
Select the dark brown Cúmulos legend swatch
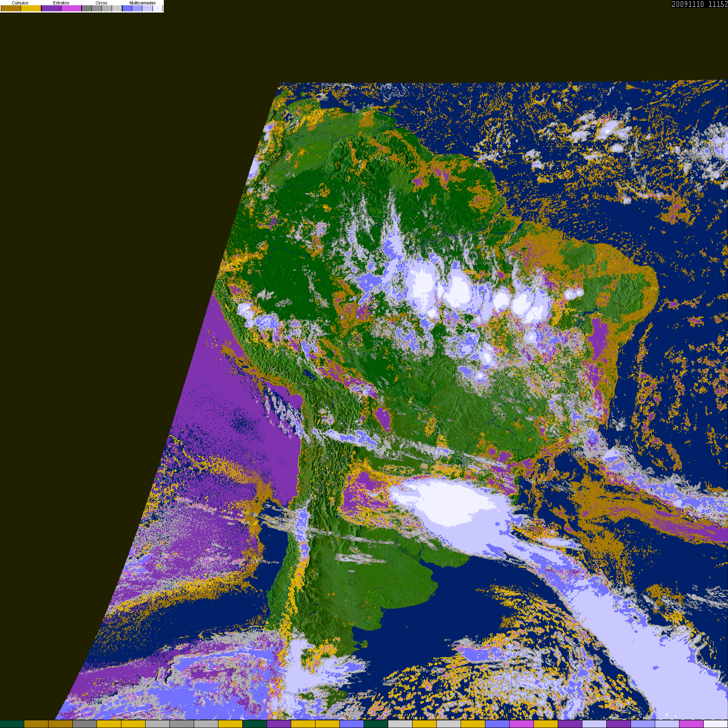(11, 8)
